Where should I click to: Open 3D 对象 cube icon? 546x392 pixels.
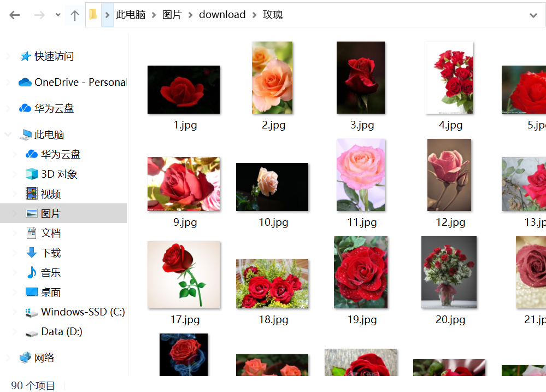pos(31,174)
